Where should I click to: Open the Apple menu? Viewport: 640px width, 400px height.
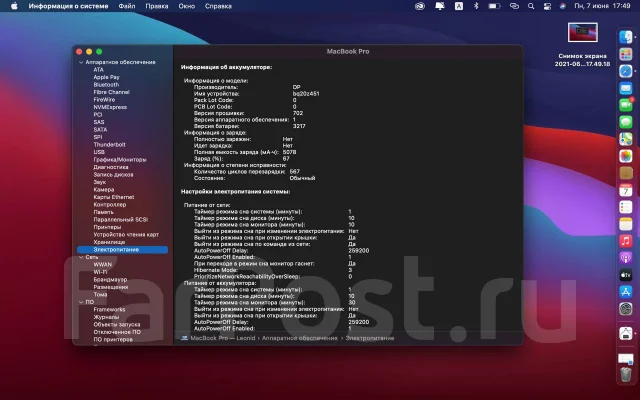coord(14,6)
